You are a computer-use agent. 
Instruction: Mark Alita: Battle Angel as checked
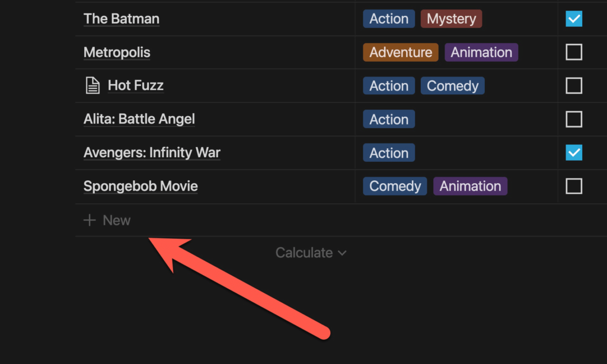[574, 119]
